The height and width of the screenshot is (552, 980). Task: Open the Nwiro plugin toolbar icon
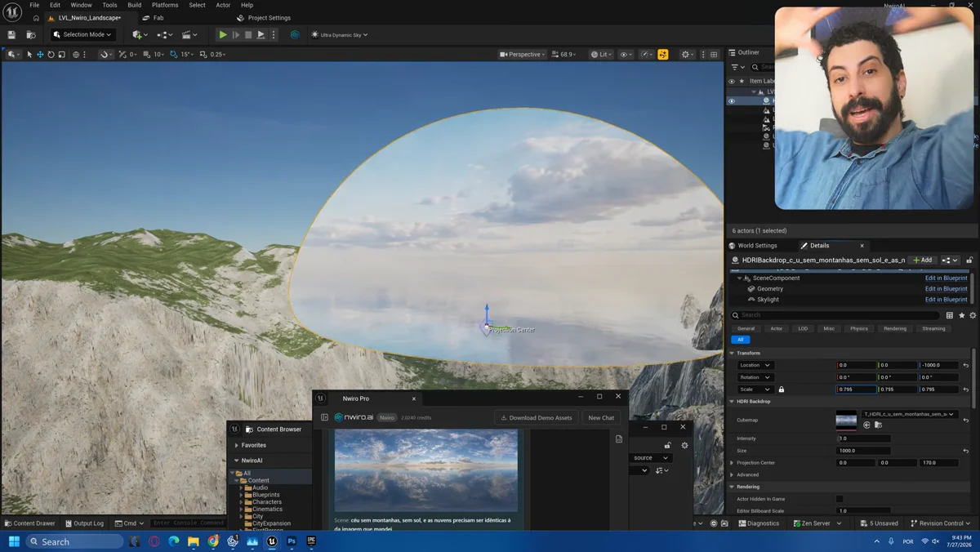click(x=295, y=35)
